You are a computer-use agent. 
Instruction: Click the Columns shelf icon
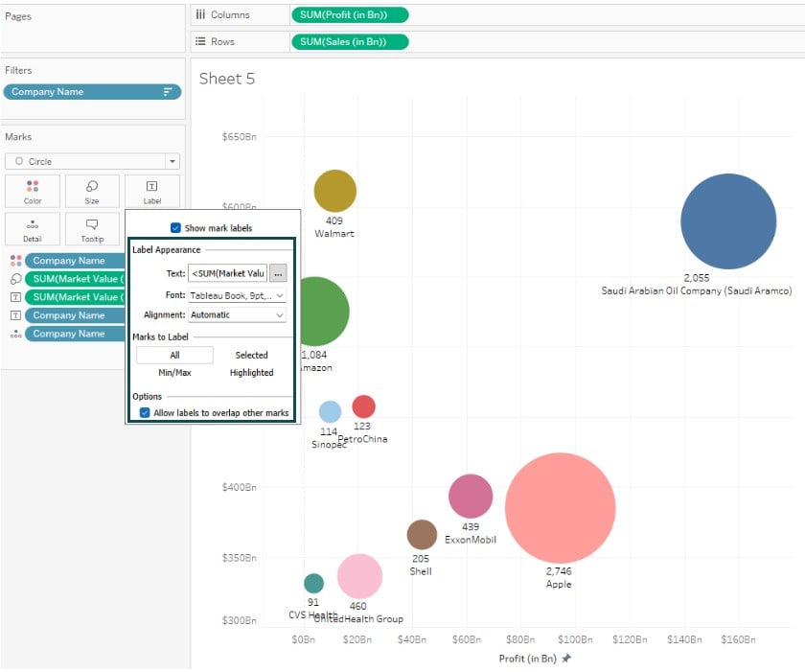pos(200,15)
